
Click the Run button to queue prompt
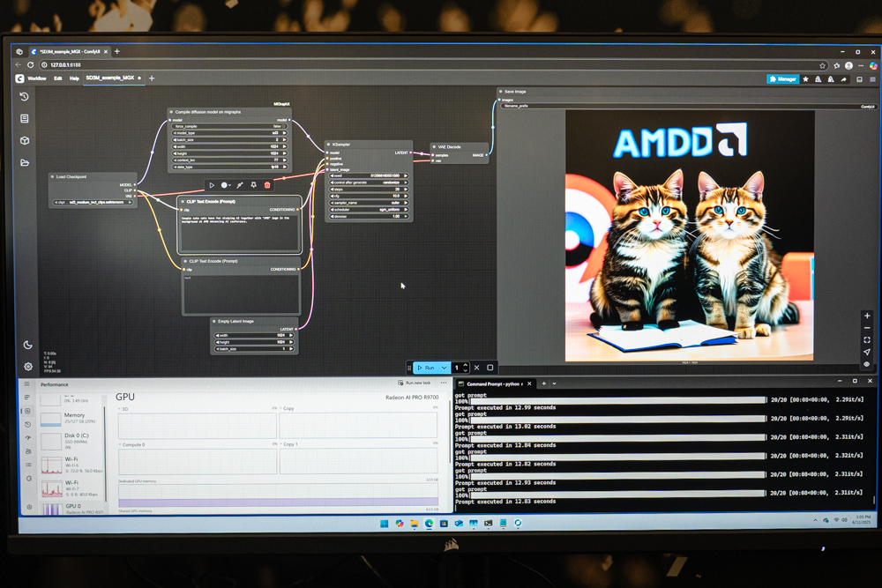tap(426, 368)
